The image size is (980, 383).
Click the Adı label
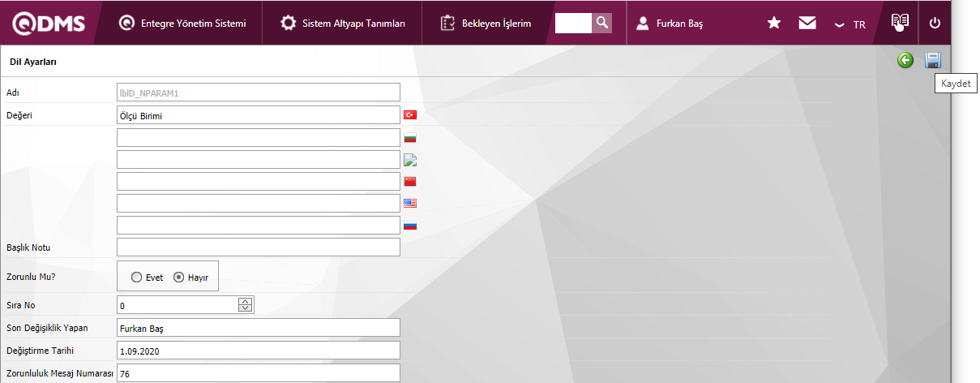(x=12, y=93)
